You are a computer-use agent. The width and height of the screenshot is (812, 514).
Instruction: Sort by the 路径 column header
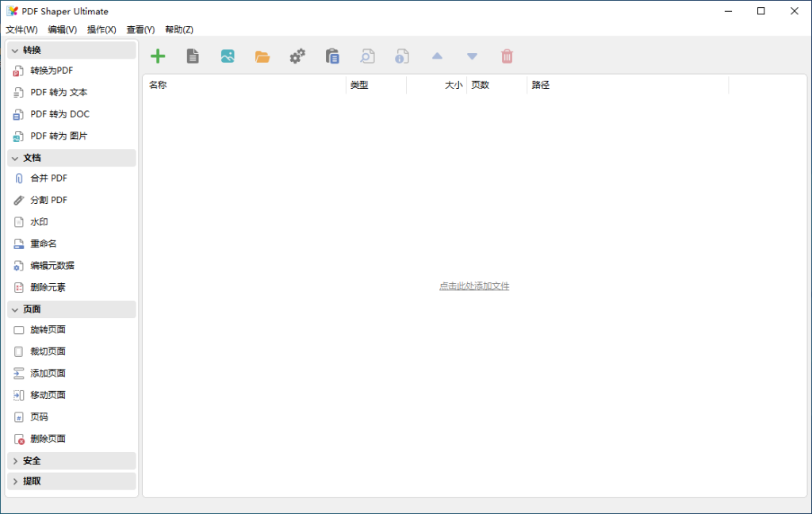click(x=628, y=85)
